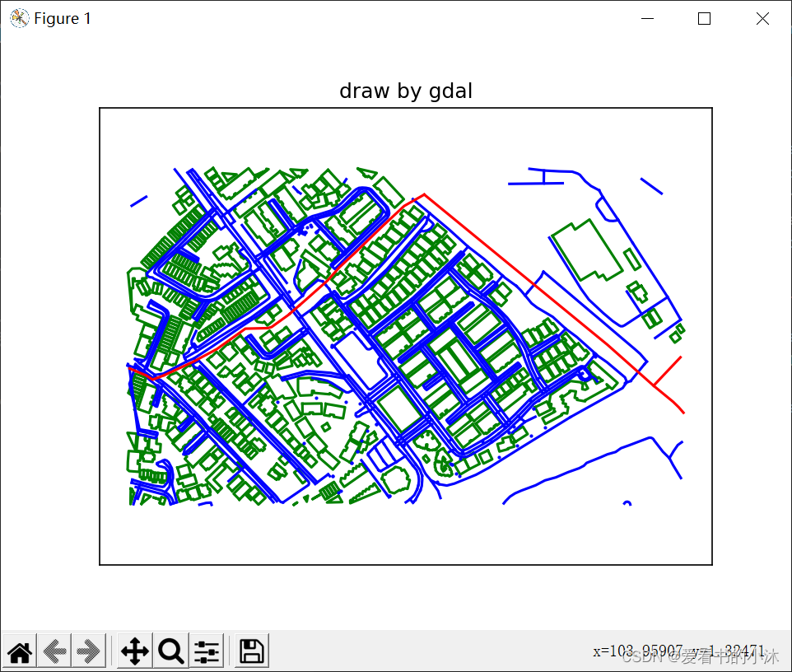Click the short blue dash at the map's upper left
This screenshot has height=672, width=792.
(138, 201)
